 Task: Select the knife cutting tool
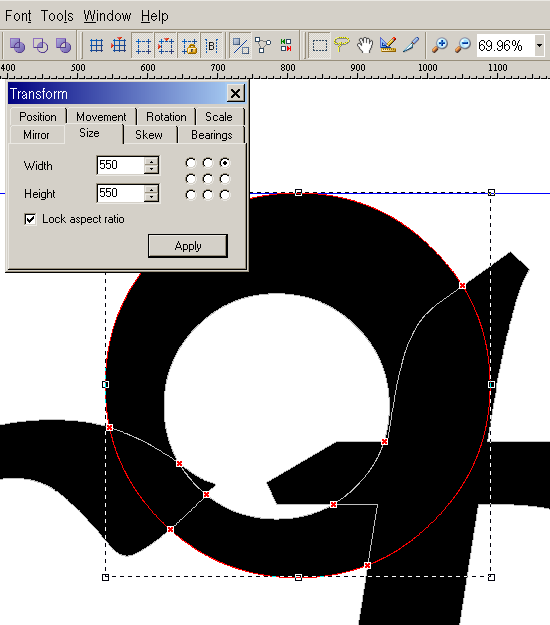point(411,45)
